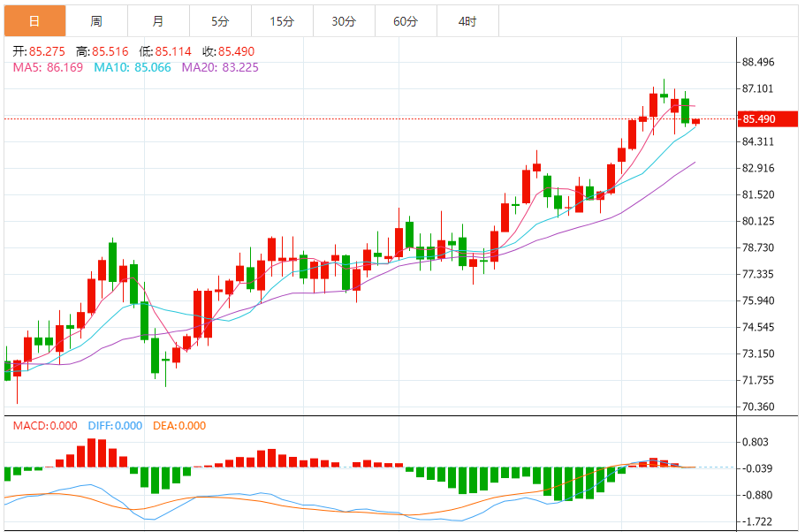Open the 4时 interval tab

pyautogui.click(x=467, y=21)
